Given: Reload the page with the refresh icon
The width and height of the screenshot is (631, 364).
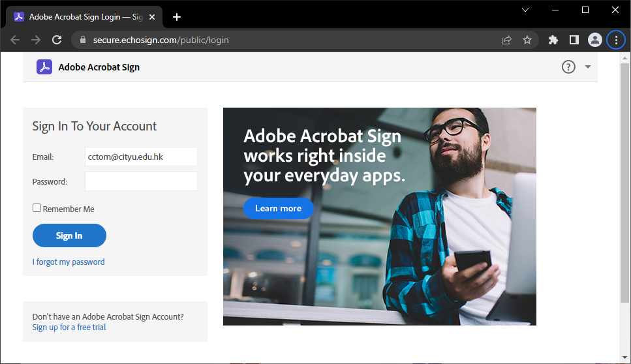Looking at the screenshot, I should (57, 40).
